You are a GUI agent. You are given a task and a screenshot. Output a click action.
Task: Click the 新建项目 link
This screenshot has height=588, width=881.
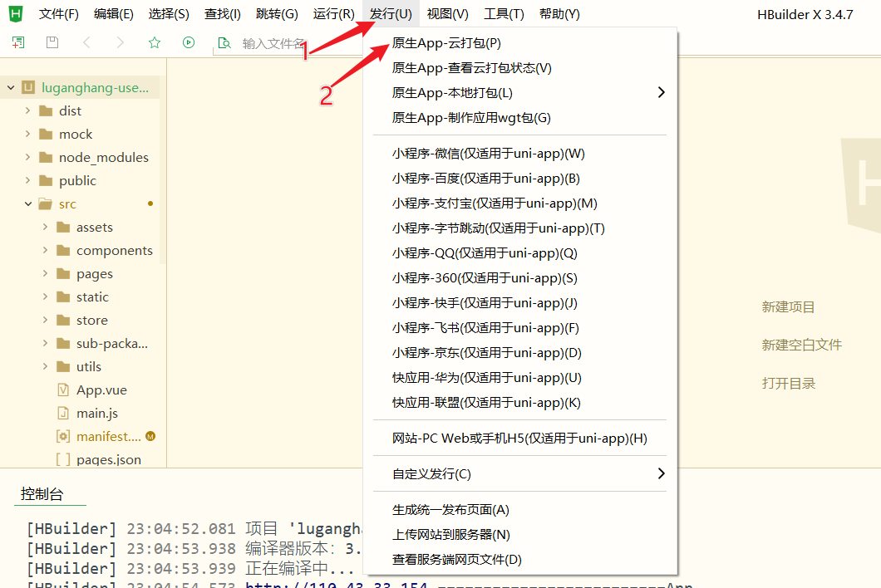(x=788, y=307)
